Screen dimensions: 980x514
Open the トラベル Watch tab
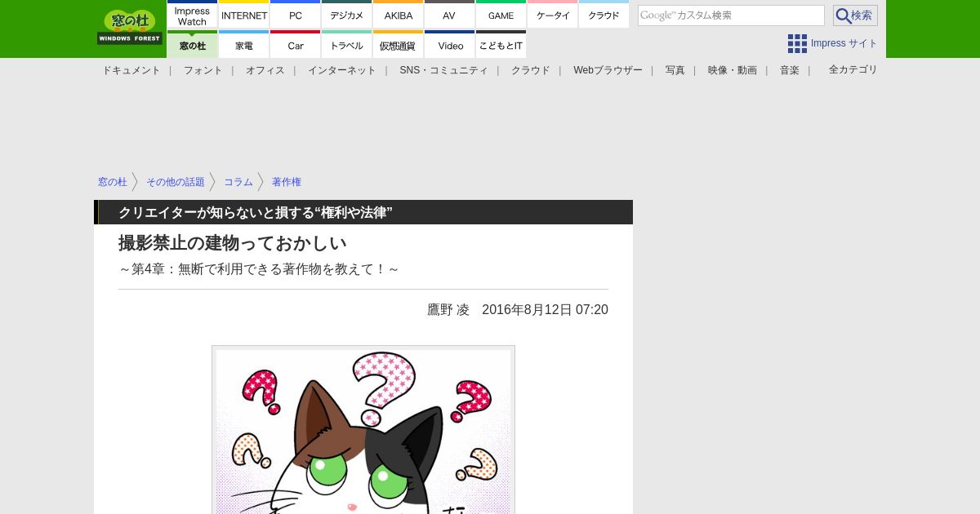[346, 44]
